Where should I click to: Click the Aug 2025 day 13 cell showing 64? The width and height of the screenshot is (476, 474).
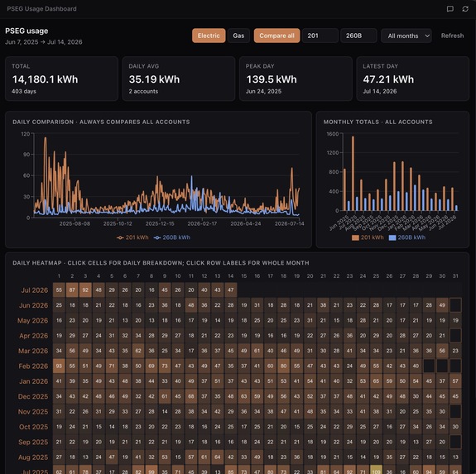[x=218, y=457]
